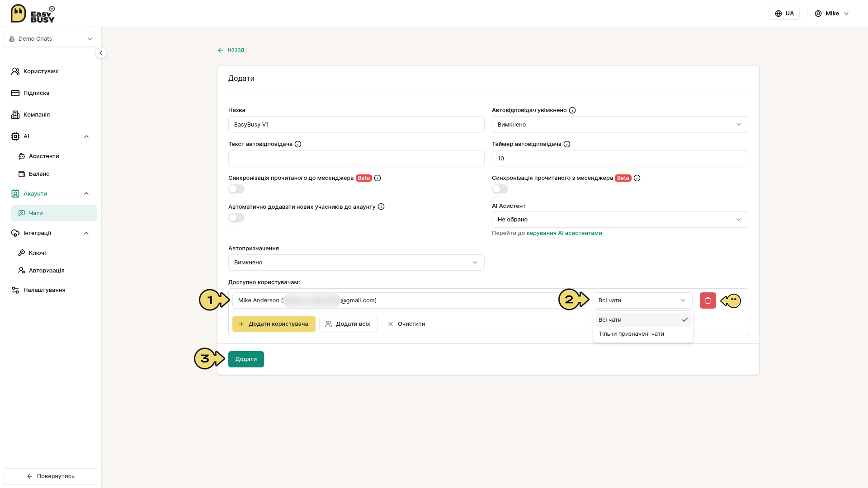This screenshot has width=868, height=488.
Task: Click info icon for Синхронізація прочитаного до месенджера
Action: [x=377, y=178]
